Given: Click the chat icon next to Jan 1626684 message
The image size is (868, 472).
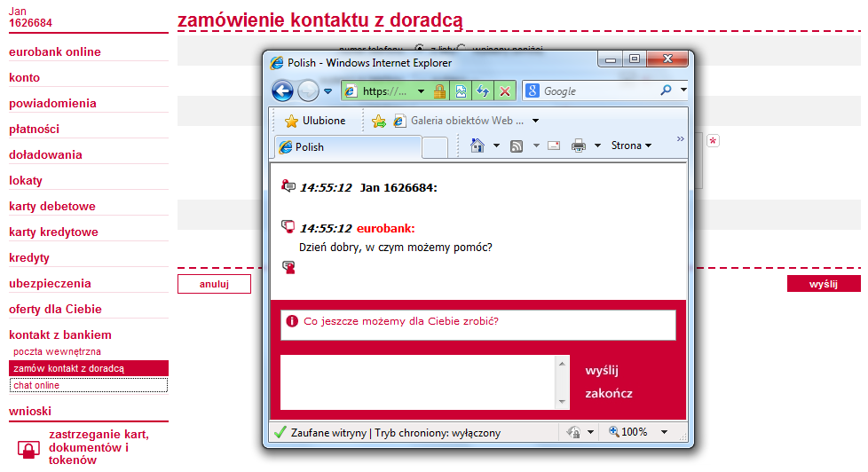Looking at the screenshot, I should coord(288,186).
